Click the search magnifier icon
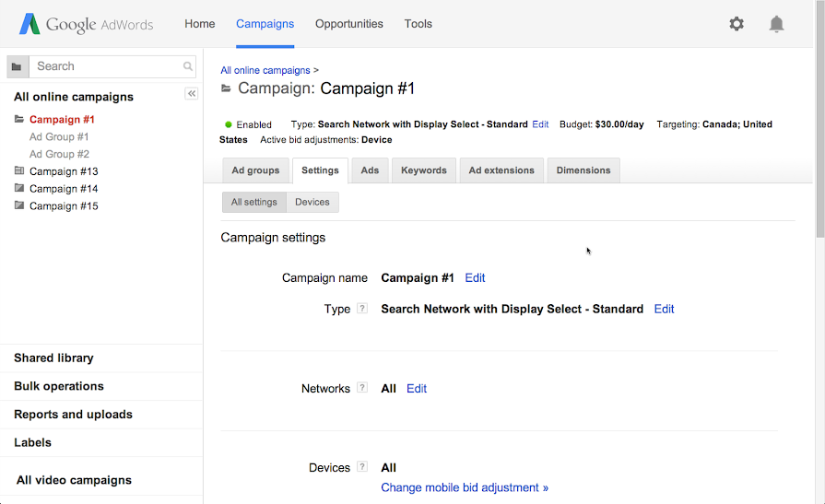The height and width of the screenshot is (504, 825). [x=188, y=66]
